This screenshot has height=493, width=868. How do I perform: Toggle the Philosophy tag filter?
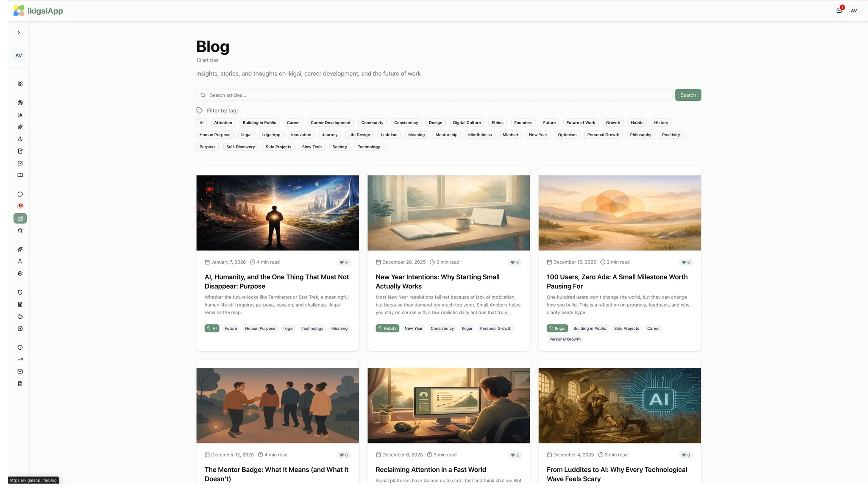640,135
